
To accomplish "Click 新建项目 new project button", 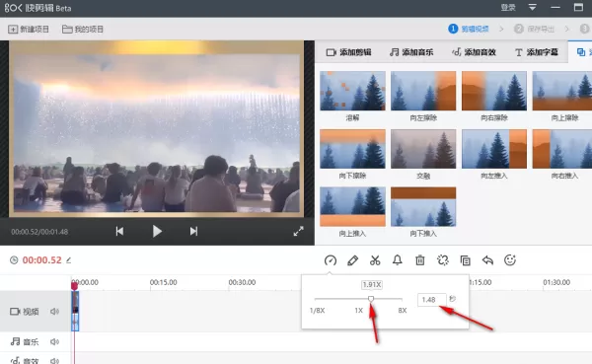I will click(29, 29).
